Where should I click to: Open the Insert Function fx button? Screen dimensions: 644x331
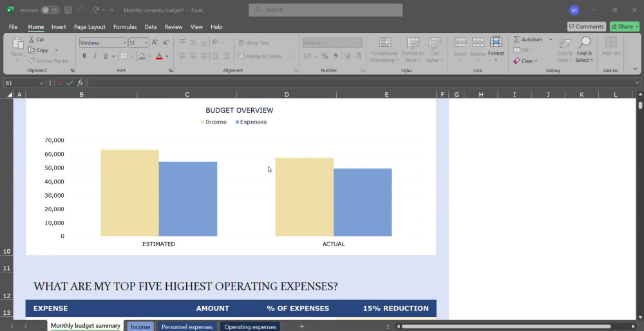[x=80, y=83]
